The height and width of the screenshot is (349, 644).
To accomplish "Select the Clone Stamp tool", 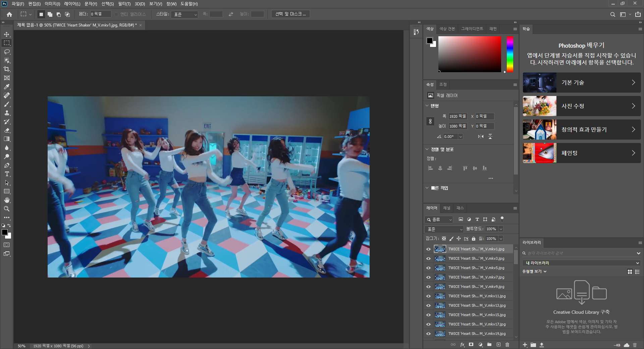I will click(7, 113).
